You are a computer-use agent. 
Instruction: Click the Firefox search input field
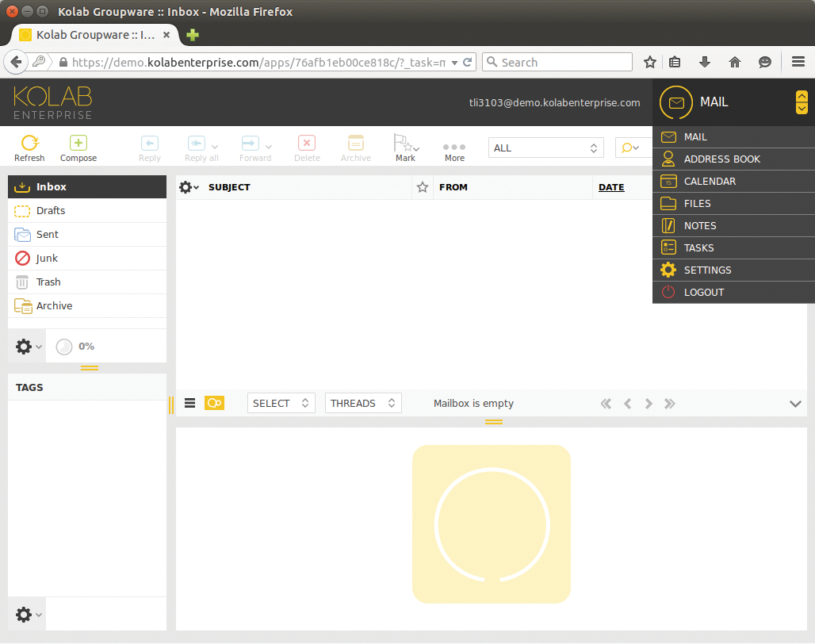[564, 62]
